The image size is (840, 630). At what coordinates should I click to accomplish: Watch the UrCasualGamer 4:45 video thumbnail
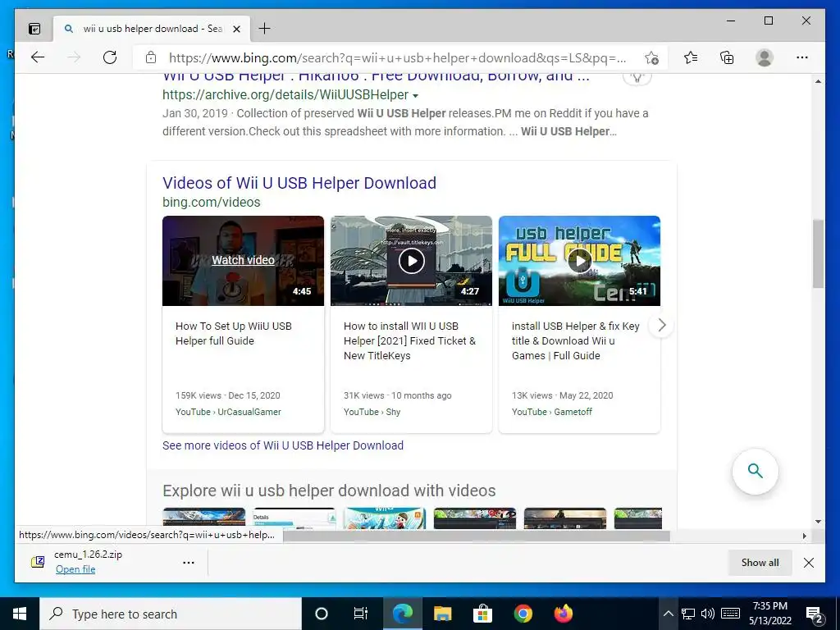click(243, 261)
